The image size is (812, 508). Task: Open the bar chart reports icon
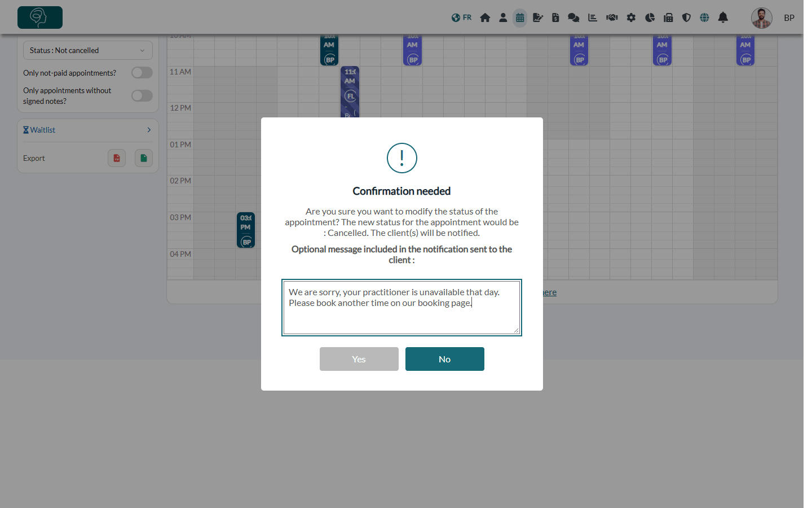pyautogui.click(x=593, y=17)
